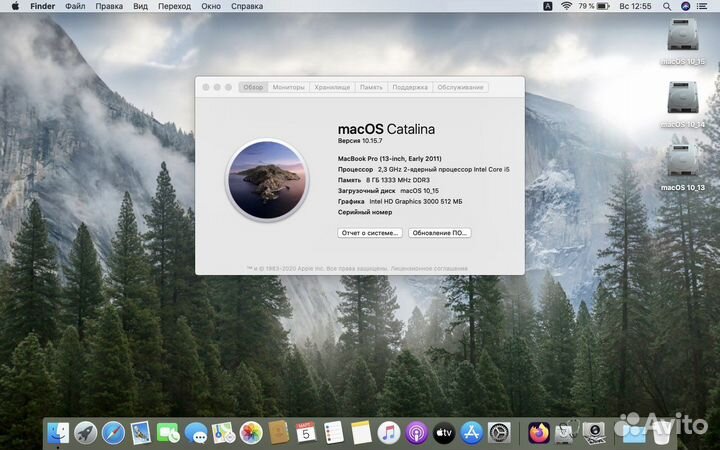
Task: Click 8 ГБ 1333 MHz DDR3 memory value
Action: [x=398, y=180]
